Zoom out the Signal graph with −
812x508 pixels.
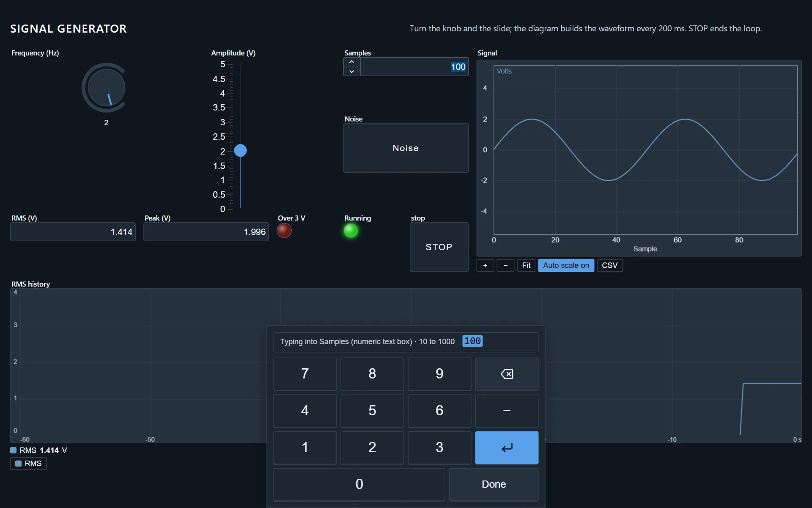505,265
